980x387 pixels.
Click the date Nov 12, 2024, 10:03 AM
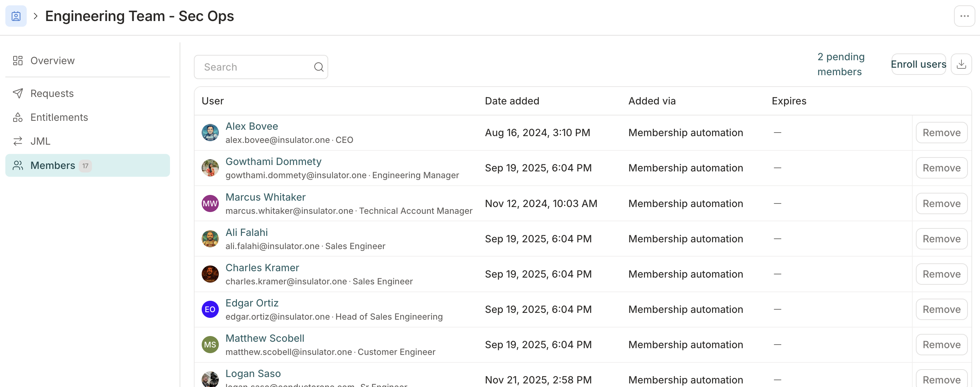click(x=541, y=203)
